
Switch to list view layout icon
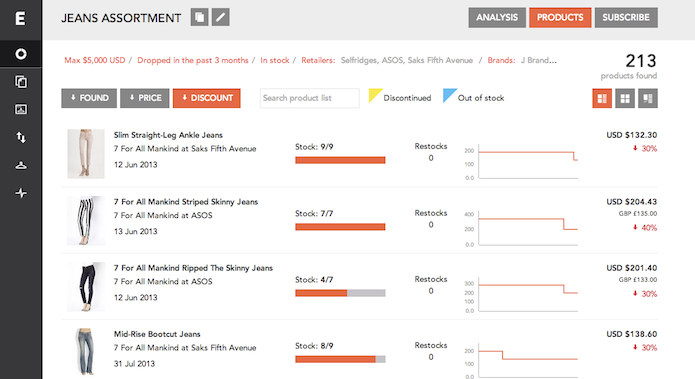pos(602,98)
